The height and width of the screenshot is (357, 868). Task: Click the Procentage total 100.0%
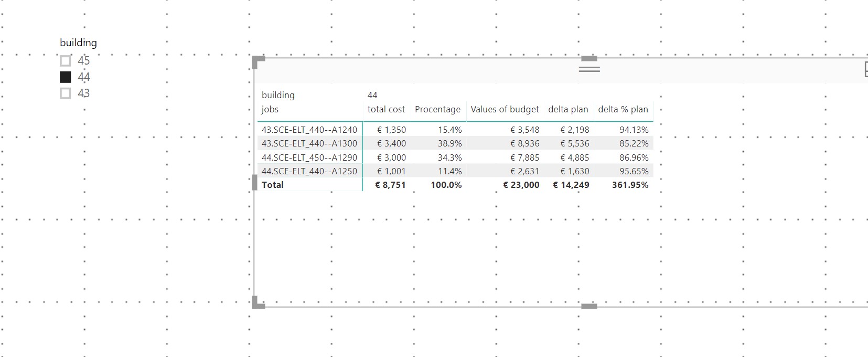446,185
